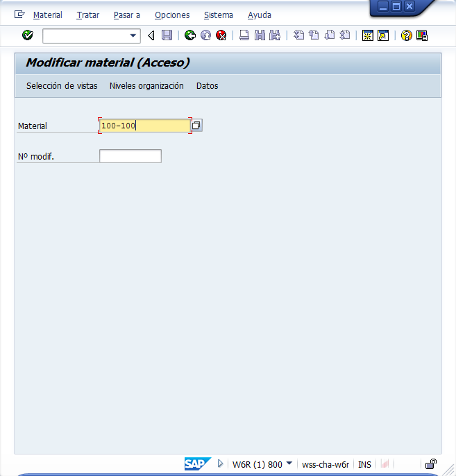The height and width of the screenshot is (476, 456).
Task: Click the Exit up-arrow icon
Action: pyautogui.click(x=206, y=35)
